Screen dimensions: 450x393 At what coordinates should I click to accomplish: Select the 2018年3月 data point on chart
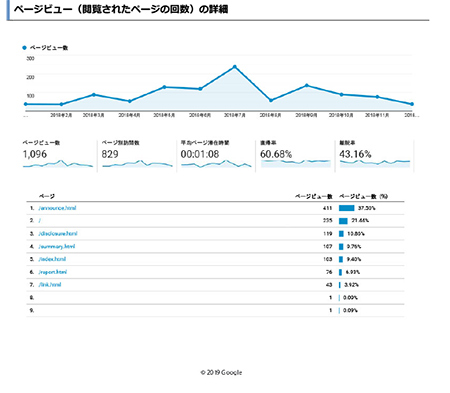pyautogui.click(x=94, y=95)
